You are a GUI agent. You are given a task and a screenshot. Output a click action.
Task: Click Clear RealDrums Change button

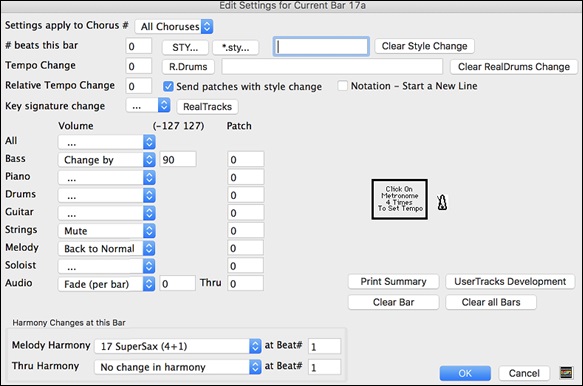(x=514, y=67)
